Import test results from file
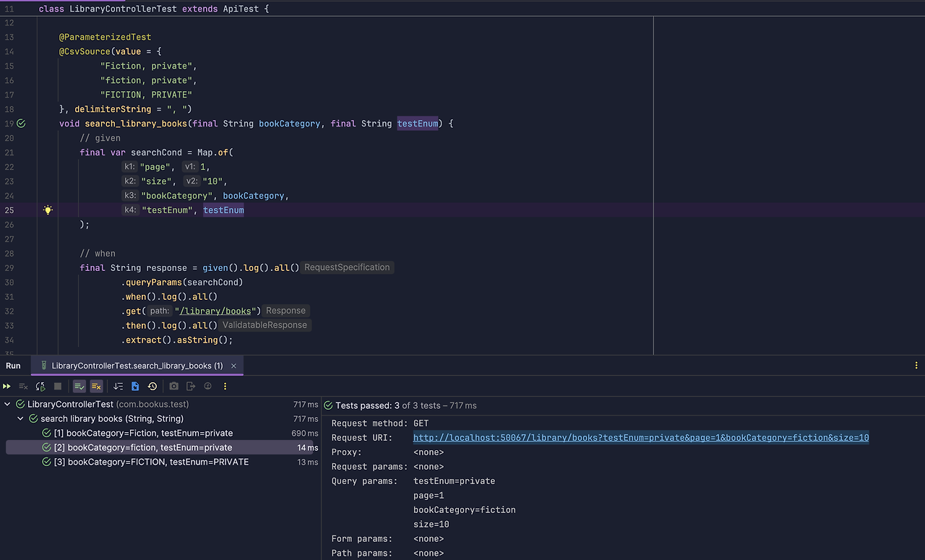This screenshot has height=560, width=925. [134, 386]
